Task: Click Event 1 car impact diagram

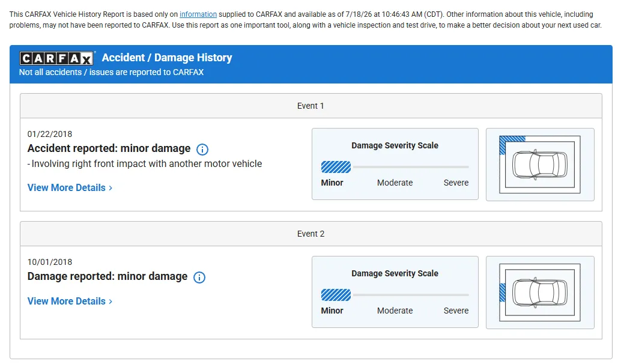Action: (x=540, y=165)
